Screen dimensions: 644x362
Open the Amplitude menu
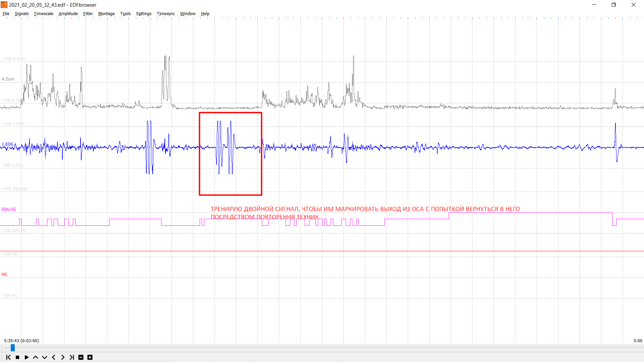[x=68, y=14]
